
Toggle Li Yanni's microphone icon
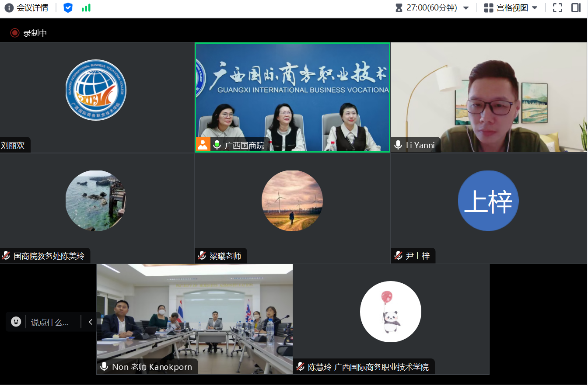tap(398, 145)
